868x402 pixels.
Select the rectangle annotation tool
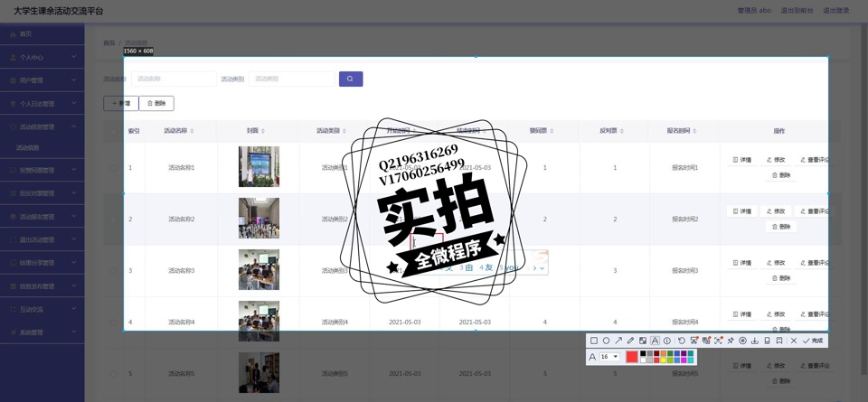594,341
